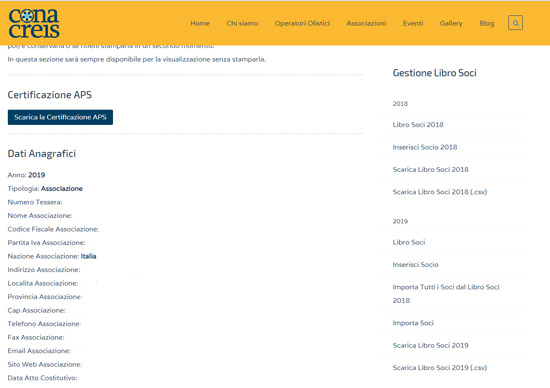
Task: Click Inserisci Socio under 2019
Action: [x=415, y=265]
